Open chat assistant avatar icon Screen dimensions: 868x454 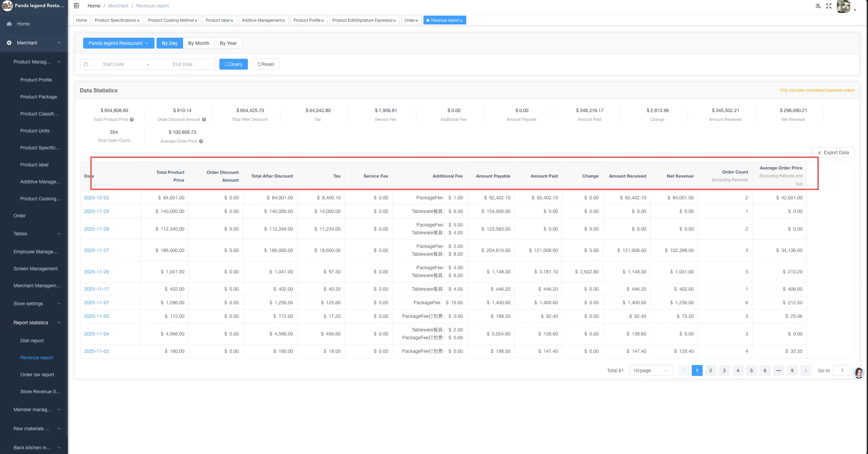coord(859,373)
